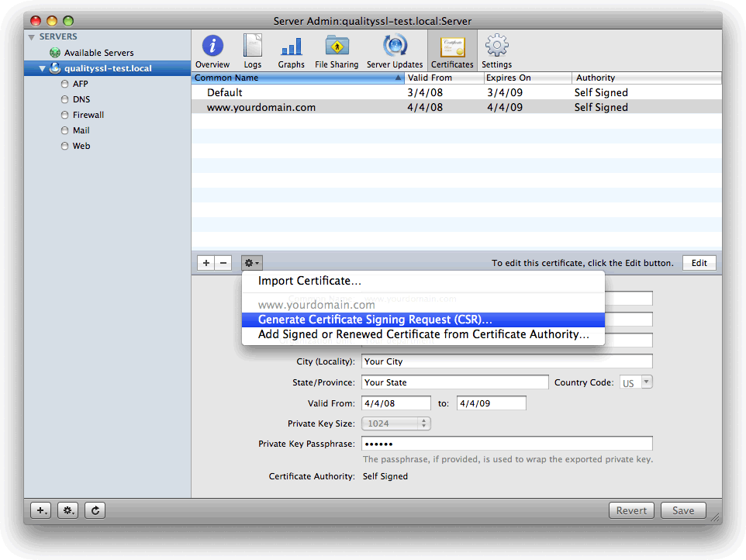746x560 pixels.
Task: Remove the certificate with the minus button
Action: tap(223, 263)
